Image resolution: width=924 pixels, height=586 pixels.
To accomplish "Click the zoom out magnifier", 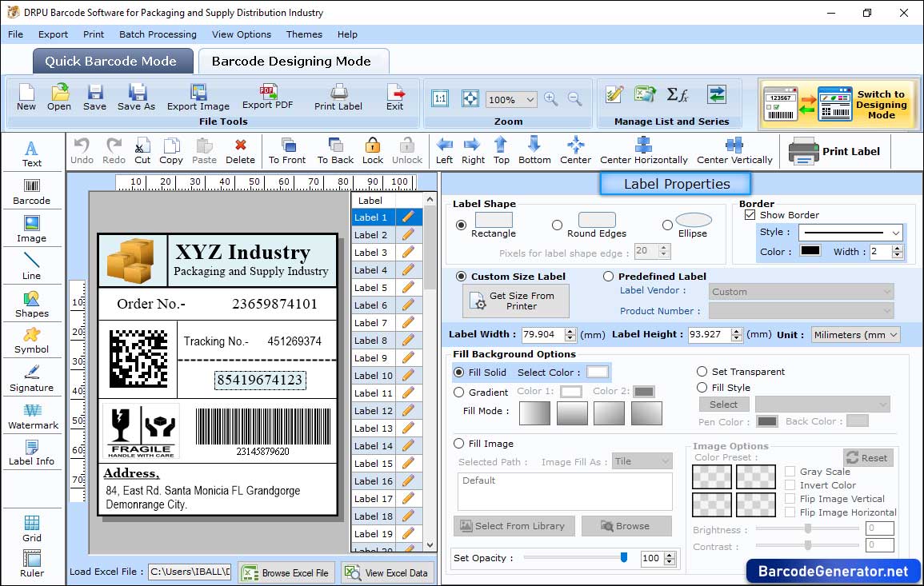I will click(574, 99).
